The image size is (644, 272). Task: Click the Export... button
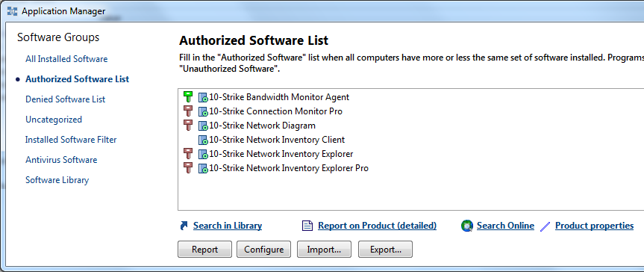pos(385,250)
